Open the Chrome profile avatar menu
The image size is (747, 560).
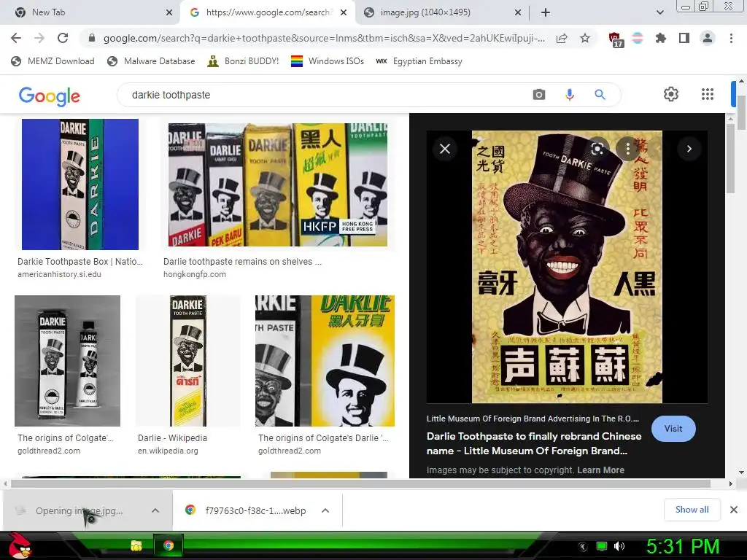pyautogui.click(x=708, y=38)
